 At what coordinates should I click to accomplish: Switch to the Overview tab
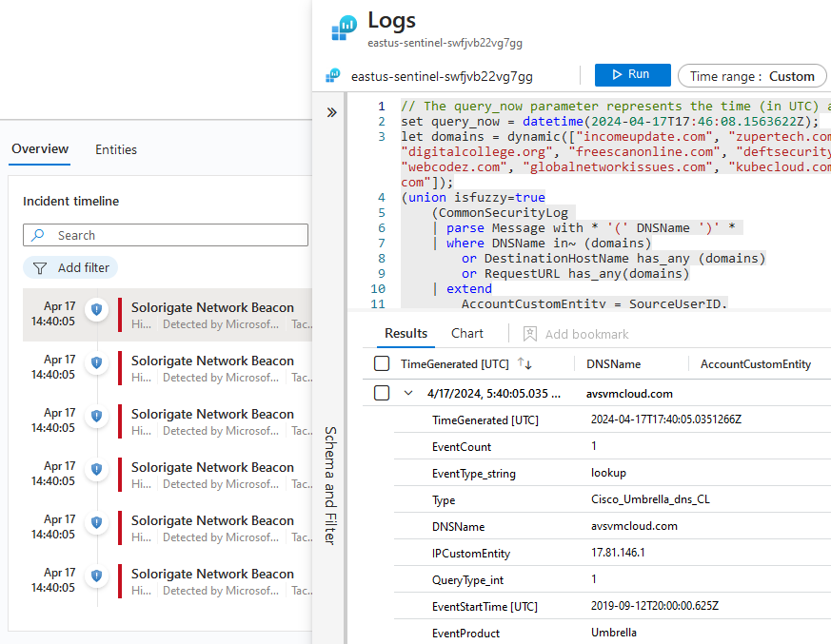tap(40, 148)
